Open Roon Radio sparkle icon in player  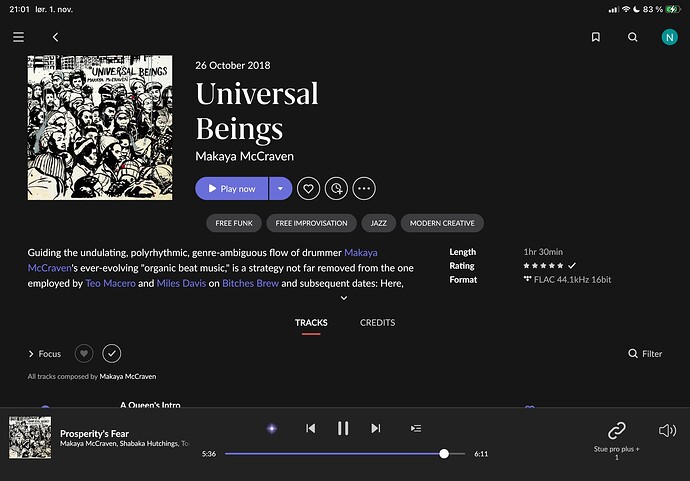tap(272, 428)
